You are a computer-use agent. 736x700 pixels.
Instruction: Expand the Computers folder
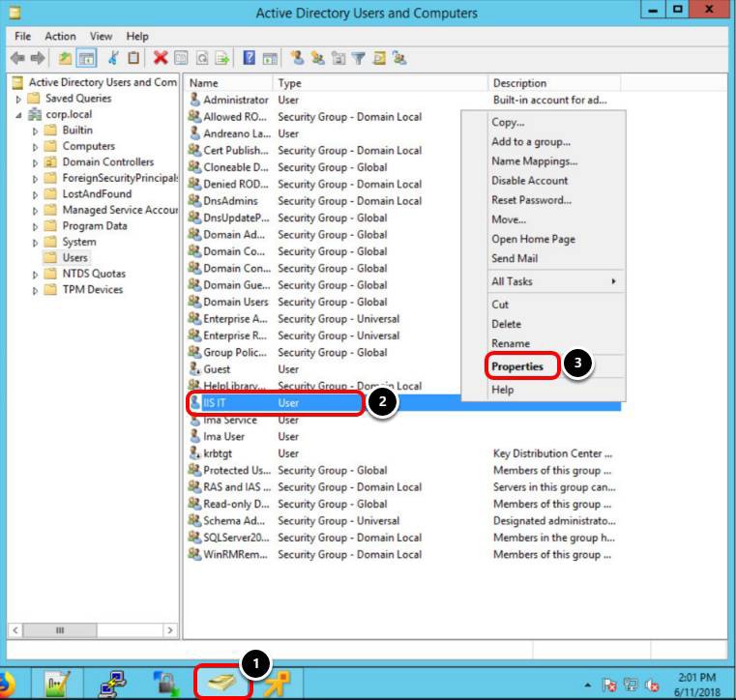click(35, 147)
